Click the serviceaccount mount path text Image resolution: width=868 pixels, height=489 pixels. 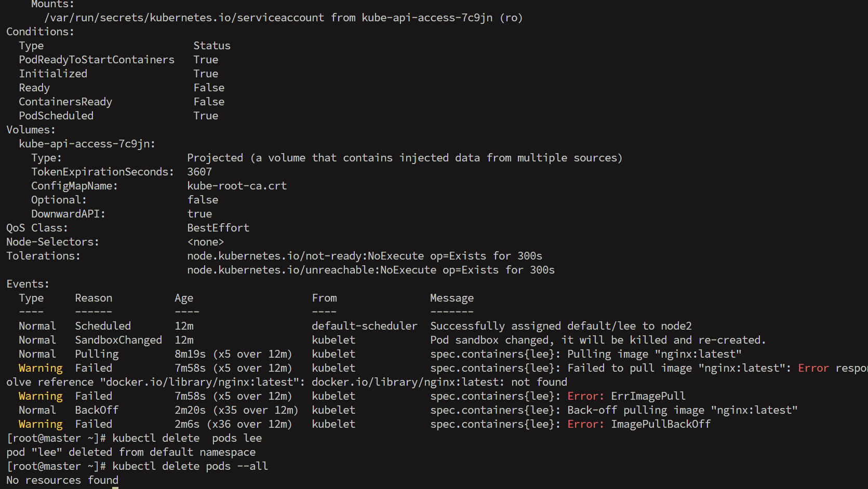point(184,18)
